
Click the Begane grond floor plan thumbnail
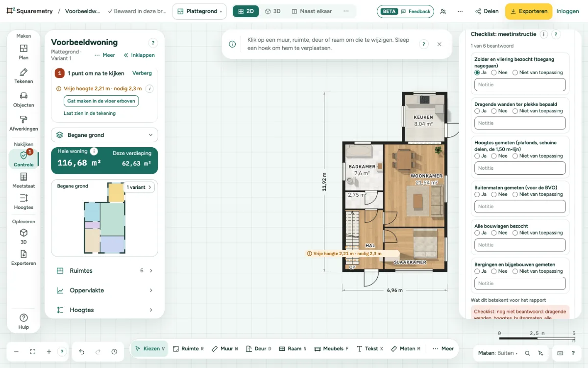point(104,218)
